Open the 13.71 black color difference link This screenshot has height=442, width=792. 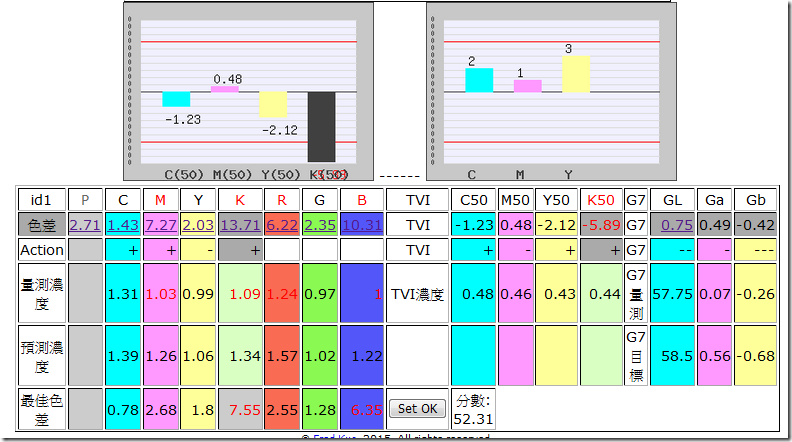point(240,225)
